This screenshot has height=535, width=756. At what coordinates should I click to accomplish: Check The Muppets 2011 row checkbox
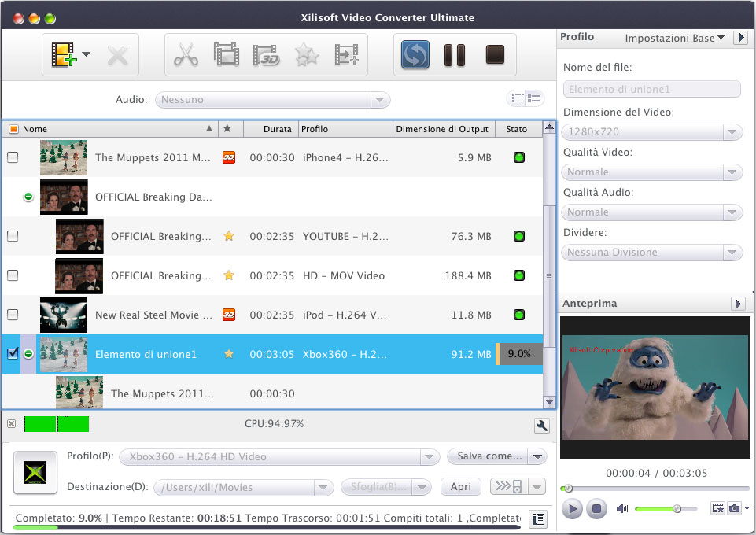[13, 157]
